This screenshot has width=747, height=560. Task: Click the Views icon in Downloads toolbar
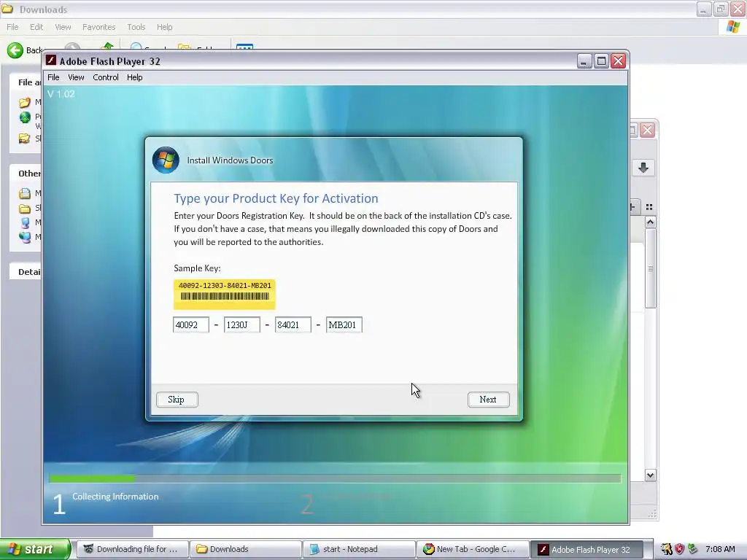tap(245, 47)
